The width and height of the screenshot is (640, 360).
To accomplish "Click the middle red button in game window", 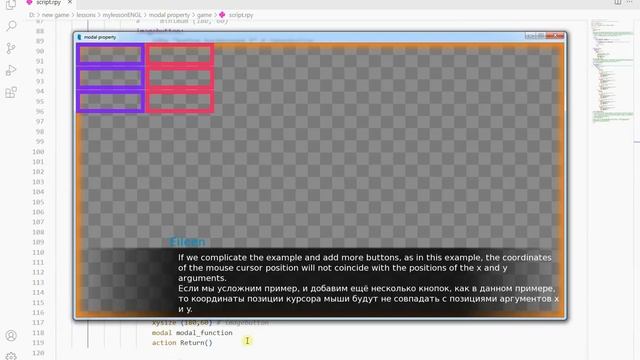I will click(180, 78).
